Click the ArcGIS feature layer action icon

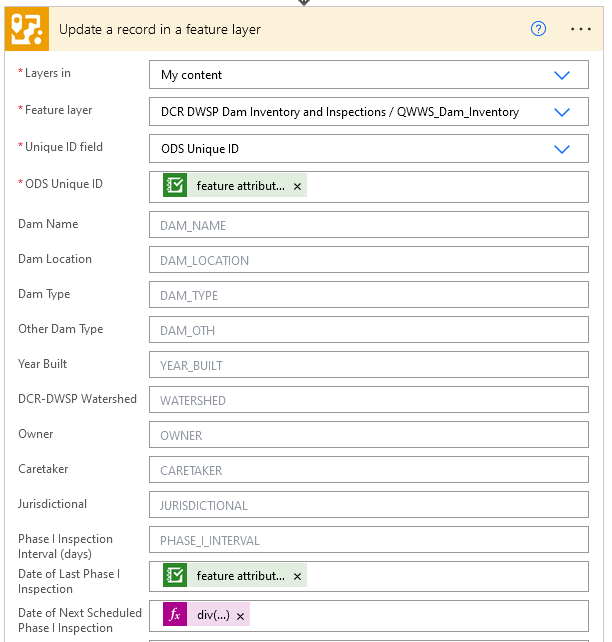(27, 29)
